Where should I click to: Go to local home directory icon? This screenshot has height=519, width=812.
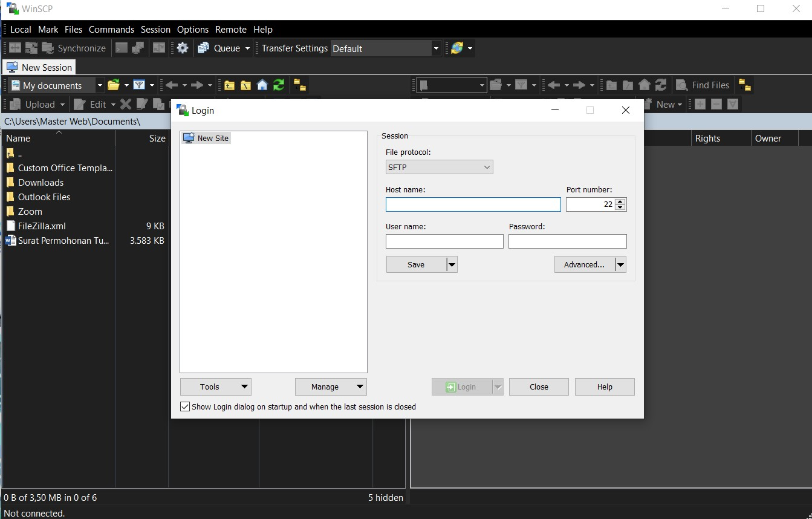[262, 85]
